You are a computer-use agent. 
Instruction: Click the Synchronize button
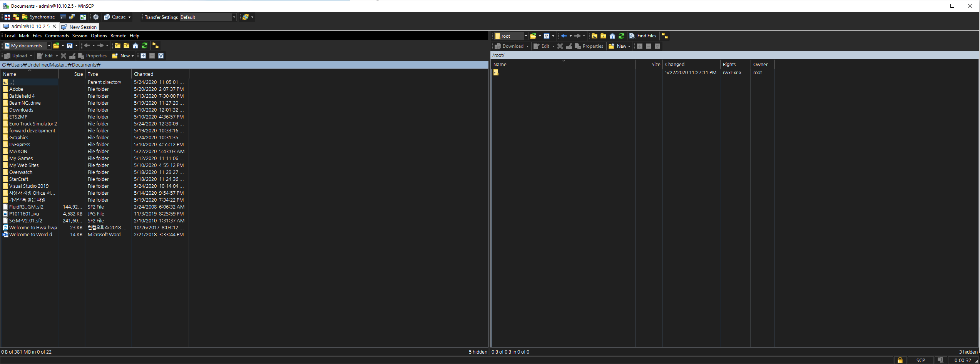tap(38, 17)
